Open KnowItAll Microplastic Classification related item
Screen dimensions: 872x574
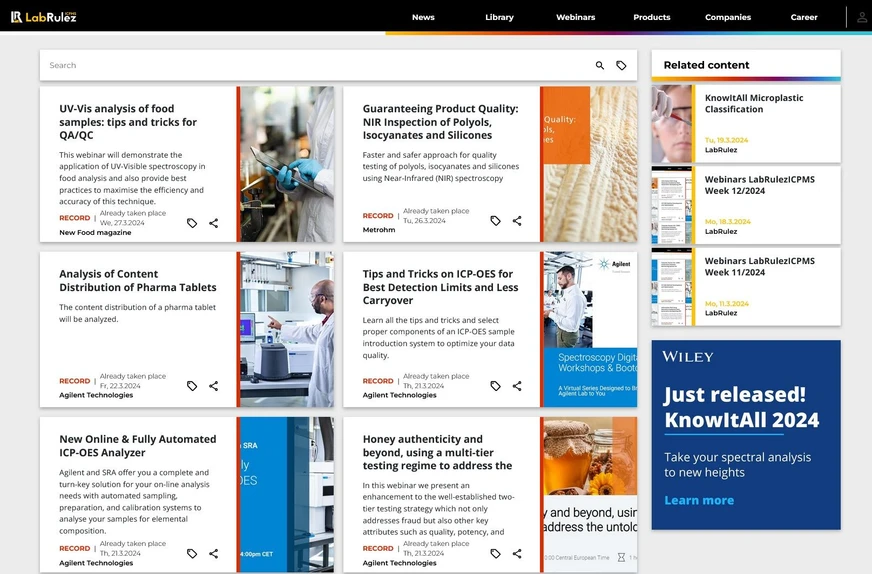pos(754,103)
